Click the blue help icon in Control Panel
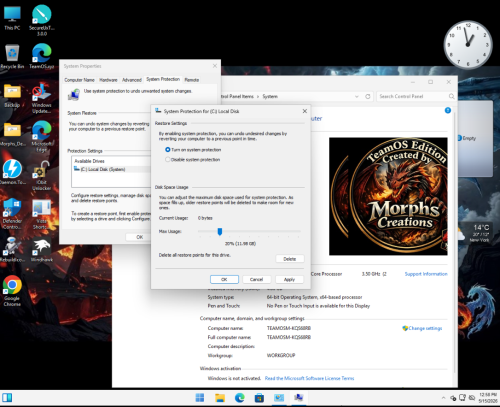Screen dimensions: 500x407 (x=448, y=110)
